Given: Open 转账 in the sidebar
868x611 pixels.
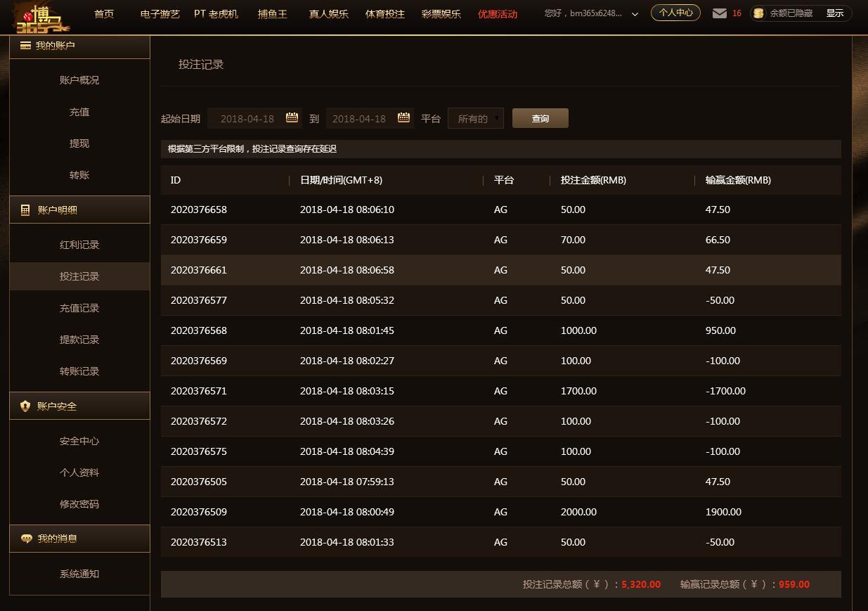Looking at the screenshot, I should (x=79, y=175).
